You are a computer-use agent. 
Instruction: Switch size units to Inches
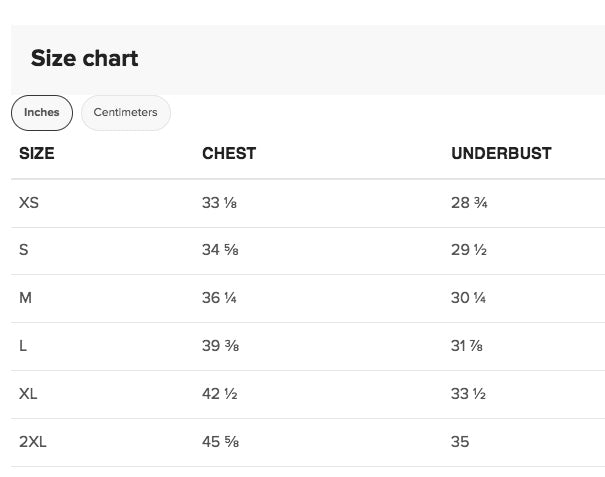[x=42, y=113]
